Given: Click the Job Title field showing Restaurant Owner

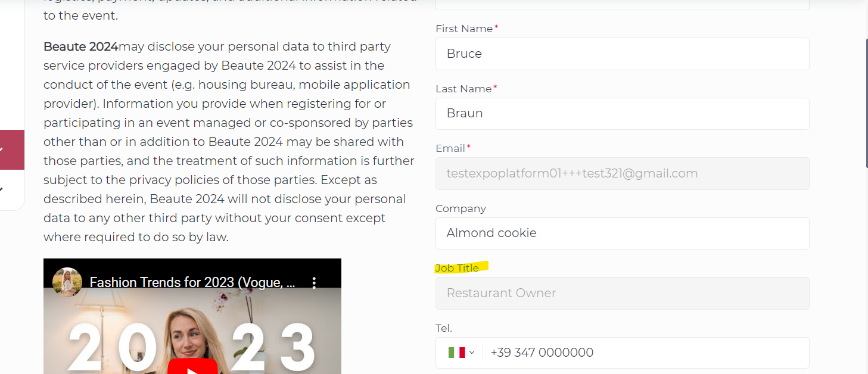Looking at the screenshot, I should click(x=622, y=293).
